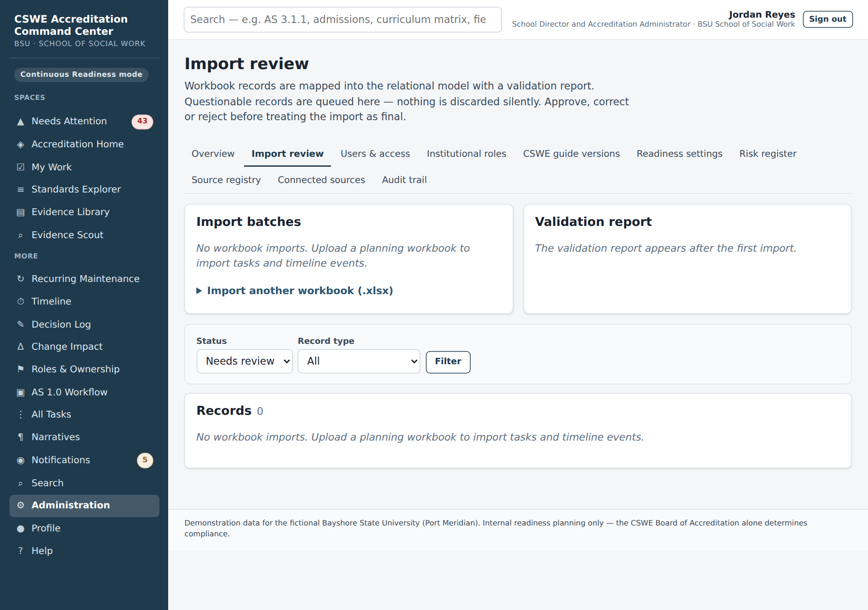Image resolution: width=868 pixels, height=610 pixels.
Task: Click the AS 1.0 Workflow square icon
Action: click(x=20, y=392)
